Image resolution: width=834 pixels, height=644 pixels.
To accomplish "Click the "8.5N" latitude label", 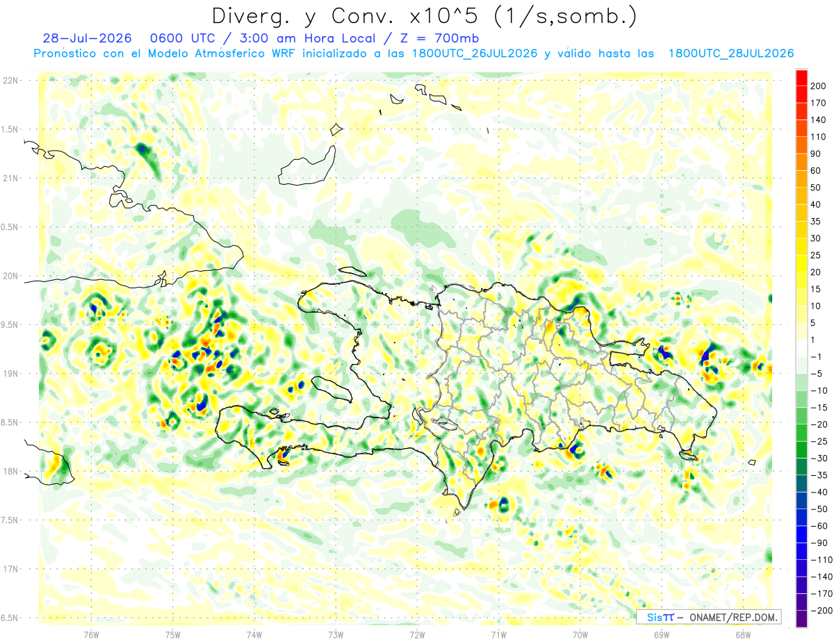I will tap(10, 422).
